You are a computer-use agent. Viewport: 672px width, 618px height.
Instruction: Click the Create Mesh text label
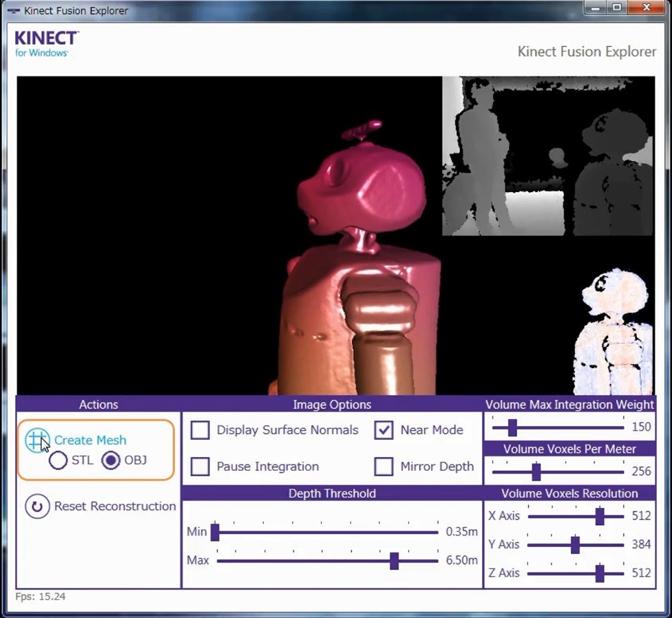point(90,440)
